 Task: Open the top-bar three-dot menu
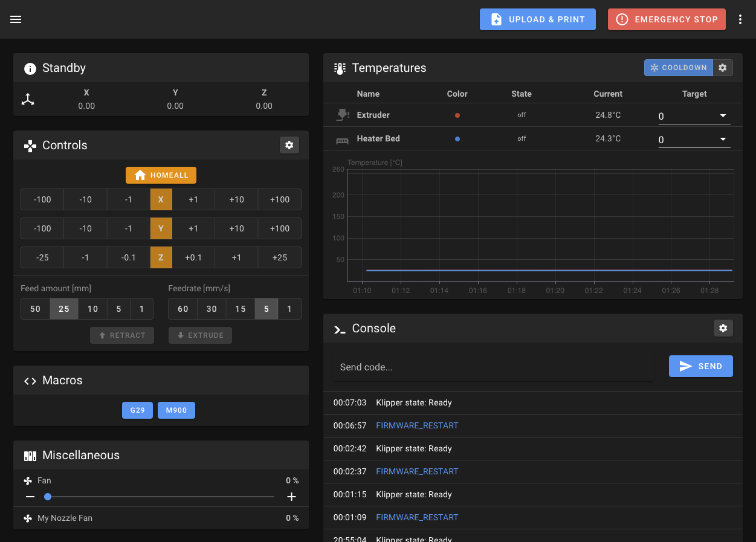point(740,19)
